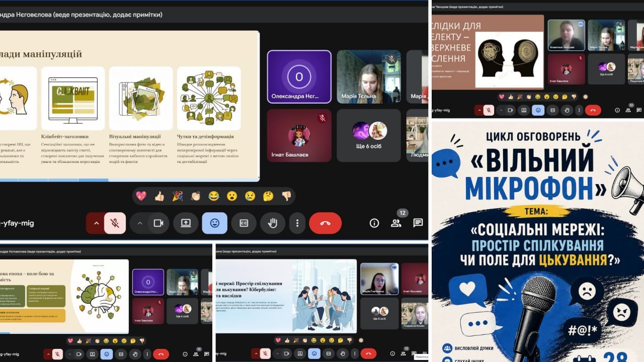644x362 pixels.
Task: Open the 'Ще 8 осіб' tile in the Кібербулінг slide call
Action: (379, 314)
